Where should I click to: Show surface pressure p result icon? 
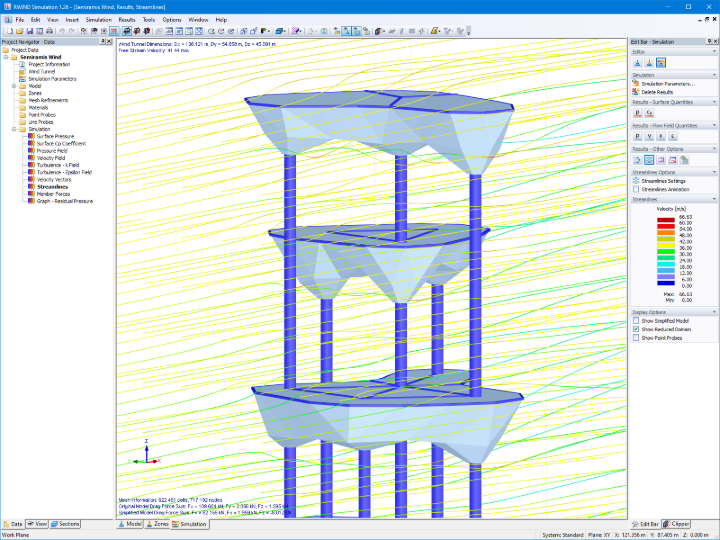(637, 113)
